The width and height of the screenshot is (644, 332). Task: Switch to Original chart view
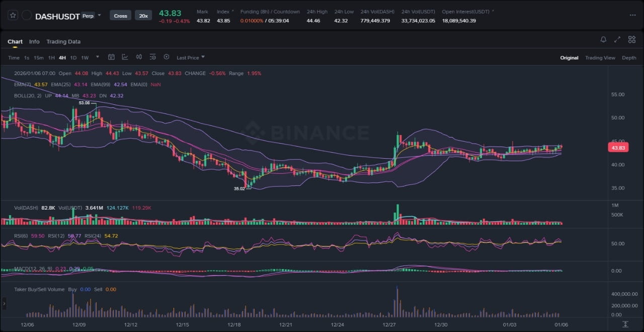(569, 58)
